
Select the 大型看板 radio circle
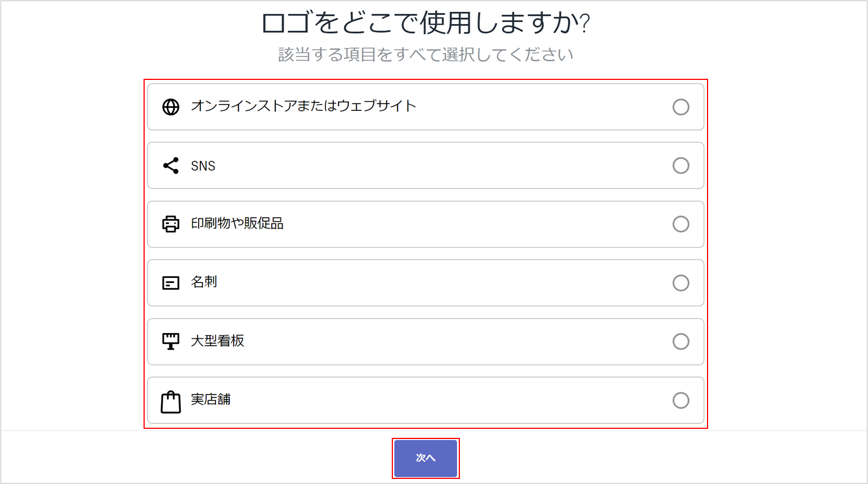(x=681, y=341)
